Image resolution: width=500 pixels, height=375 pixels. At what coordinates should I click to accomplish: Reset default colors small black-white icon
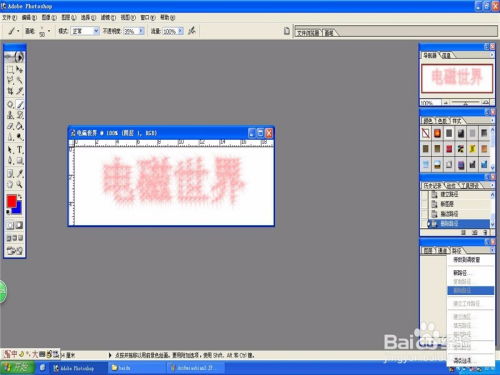tap(8, 211)
